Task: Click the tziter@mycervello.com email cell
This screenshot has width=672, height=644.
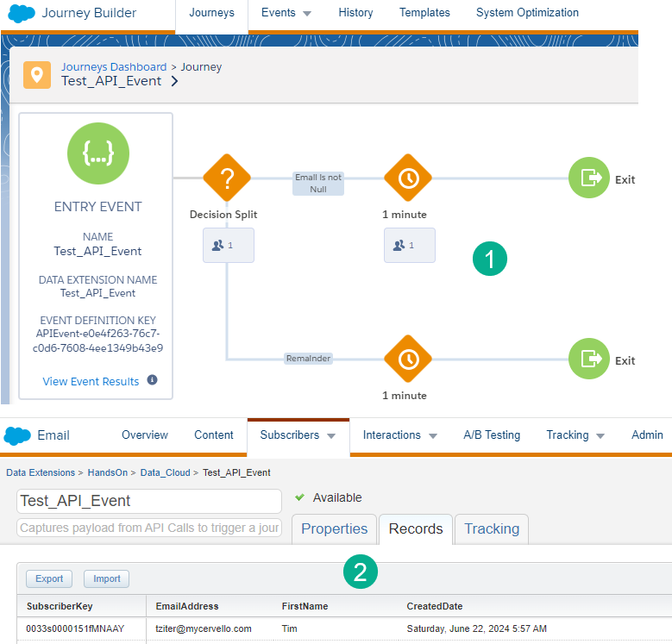Action: coord(204,628)
